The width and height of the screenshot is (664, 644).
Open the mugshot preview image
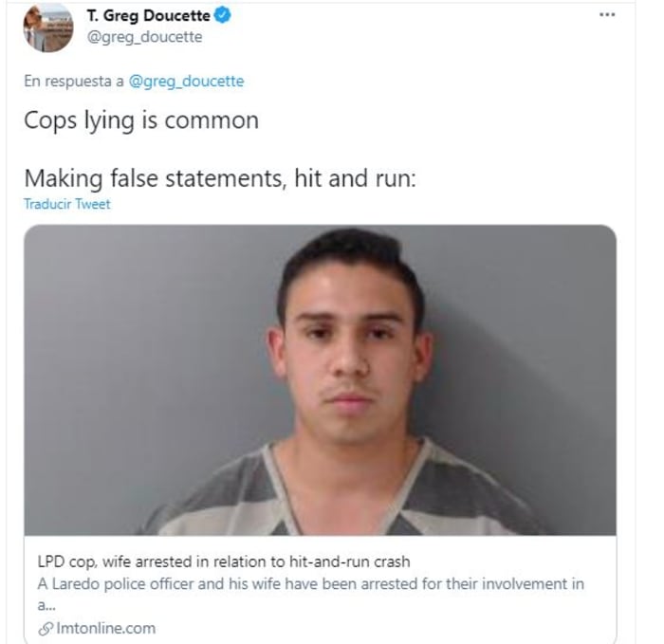(x=321, y=379)
